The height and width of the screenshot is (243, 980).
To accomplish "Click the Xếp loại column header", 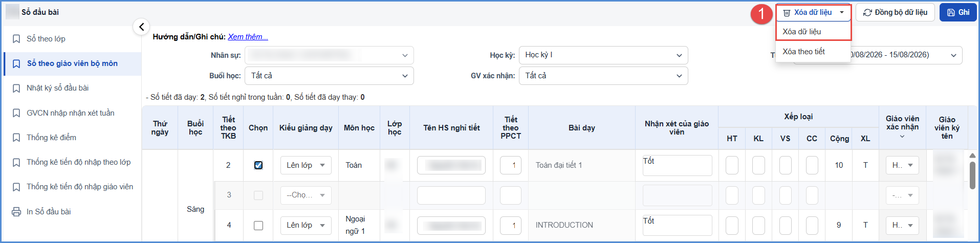I will coord(798,117).
